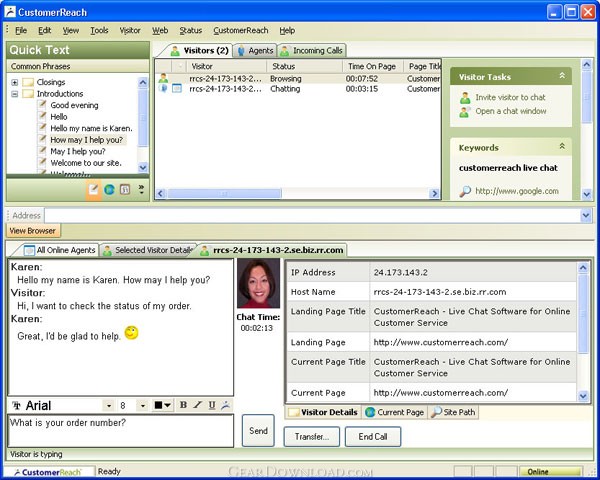Viewport: 600px width, 480px height.
Task: Click the Browsing visitor person icon
Action: click(x=163, y=78)
